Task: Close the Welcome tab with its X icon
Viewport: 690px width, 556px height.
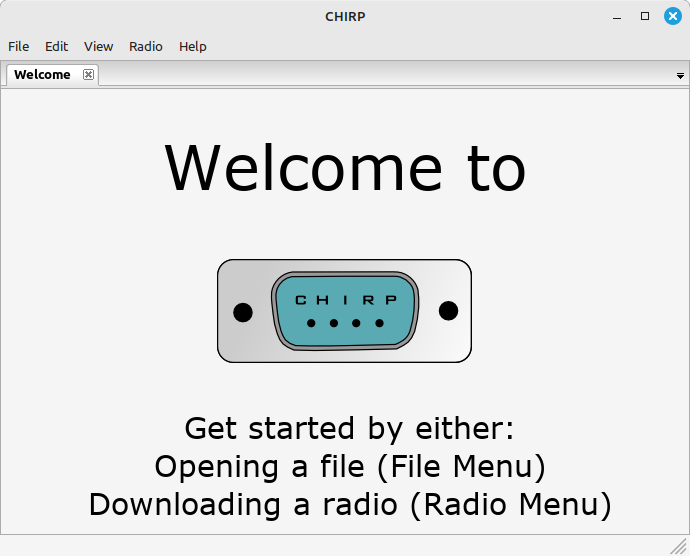Action: 88,74
